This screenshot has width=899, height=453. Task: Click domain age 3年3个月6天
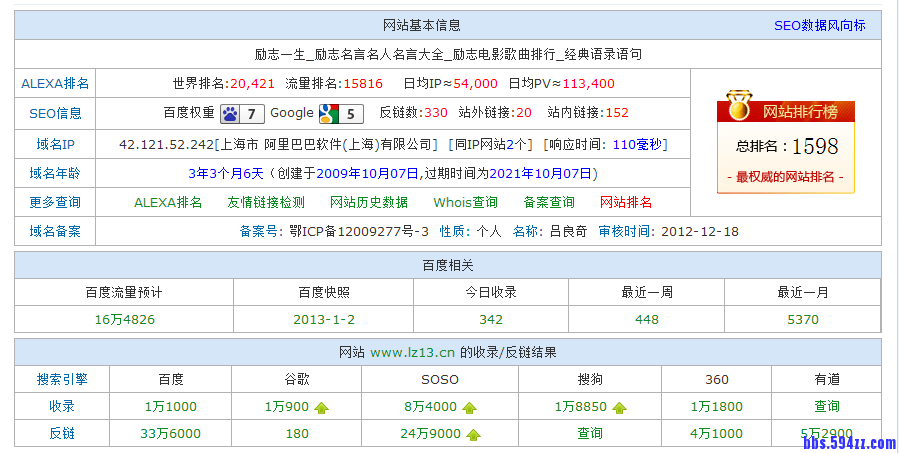point(226,173)
